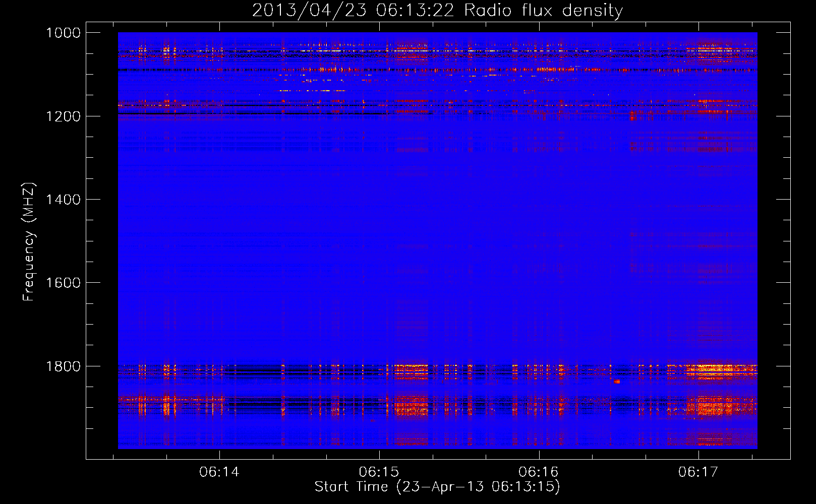Image resolution: width=816 pixels, height=504 pixels.
Task: Click the frequency tick label "1800"
Action: tap(63, 366)
